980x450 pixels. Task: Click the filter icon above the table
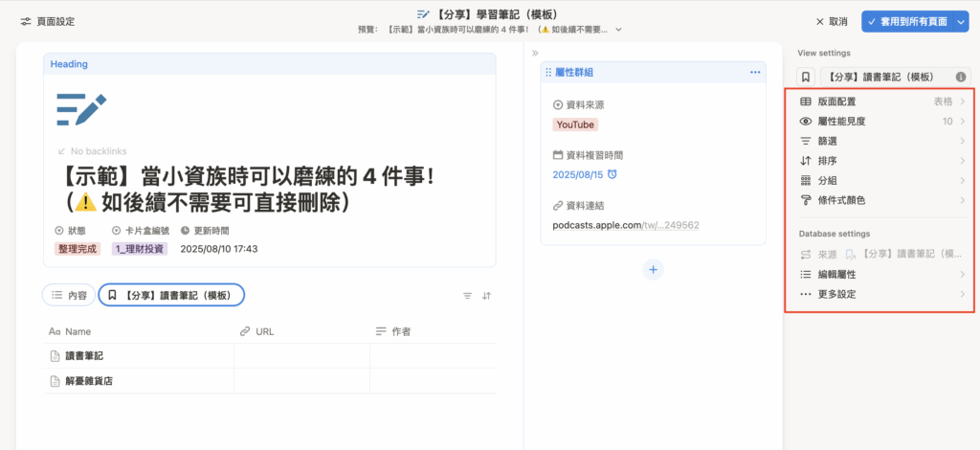(x=467, y=296)
